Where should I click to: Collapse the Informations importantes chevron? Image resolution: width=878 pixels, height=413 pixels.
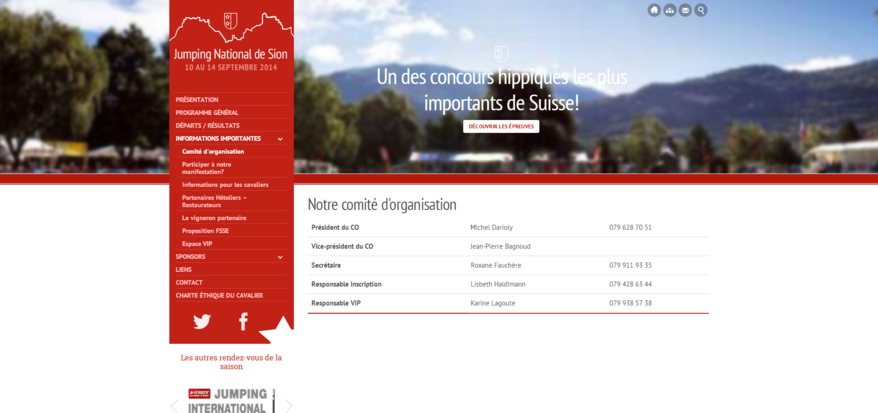(x=280, y=139)
